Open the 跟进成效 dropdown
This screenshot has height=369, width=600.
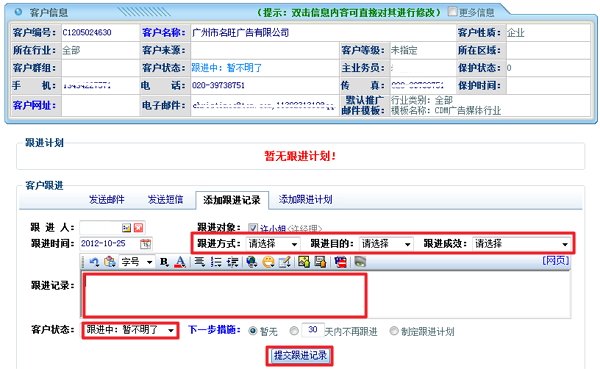522,244
